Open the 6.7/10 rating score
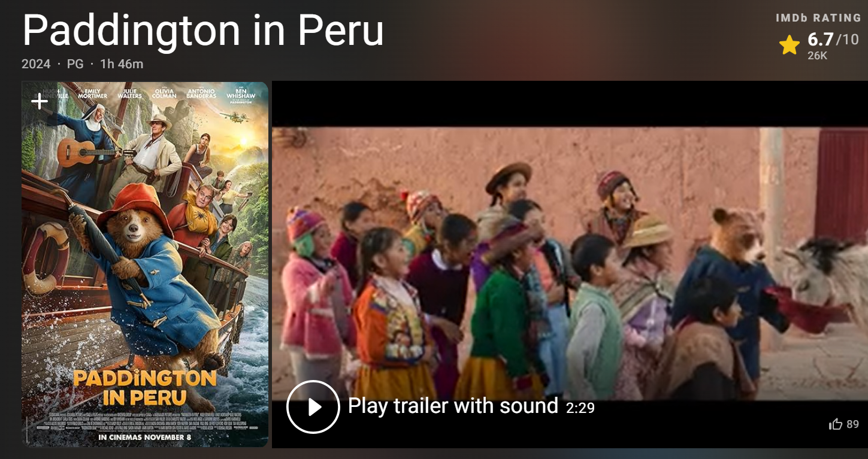The width and height of the screenshot is (868, 459). click(833, 39)
